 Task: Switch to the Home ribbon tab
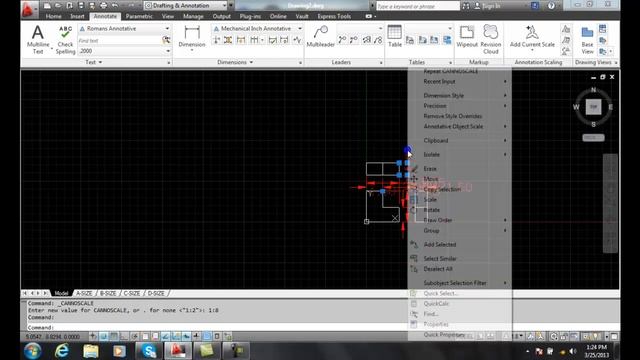click(x=53, y=16)
